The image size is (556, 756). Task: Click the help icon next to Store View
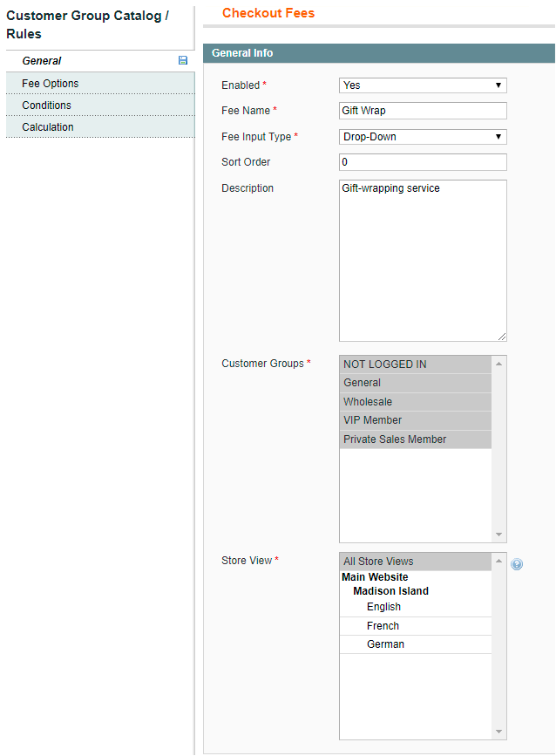(x=517, y=565)
